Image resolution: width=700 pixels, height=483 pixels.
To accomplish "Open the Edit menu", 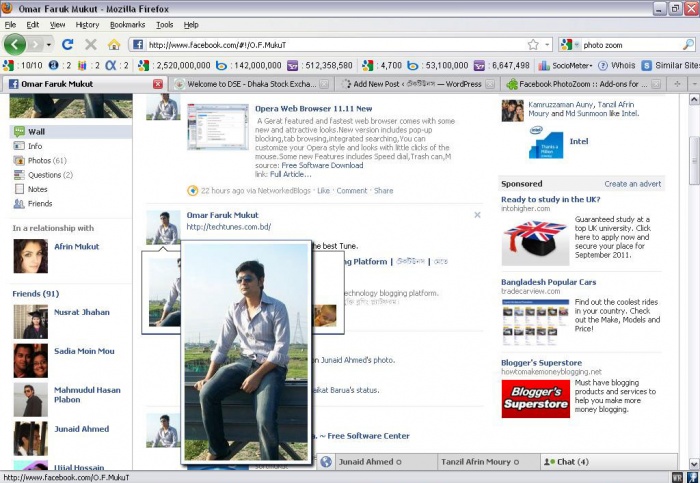I will (x=33, y=25).
